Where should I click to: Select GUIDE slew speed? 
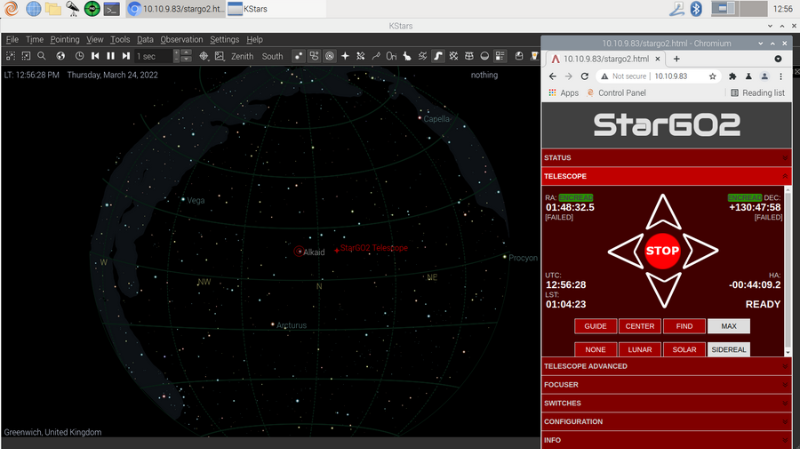[595, 326]
